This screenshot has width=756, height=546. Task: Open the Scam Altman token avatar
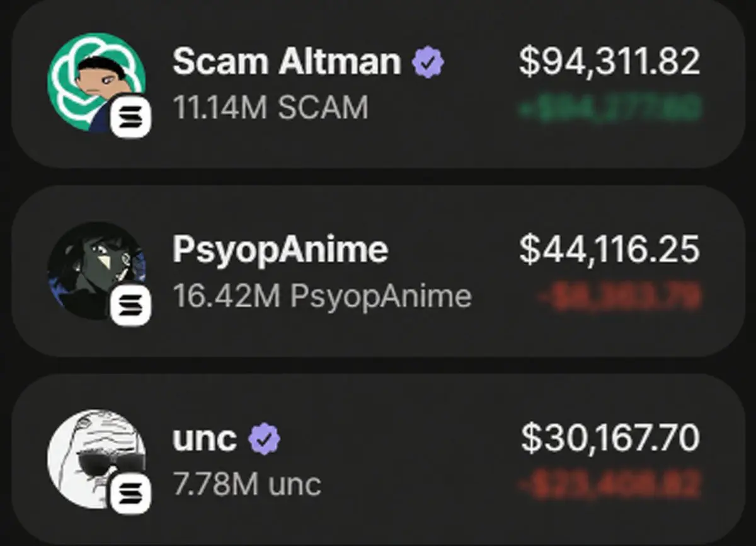click(96, 82)
